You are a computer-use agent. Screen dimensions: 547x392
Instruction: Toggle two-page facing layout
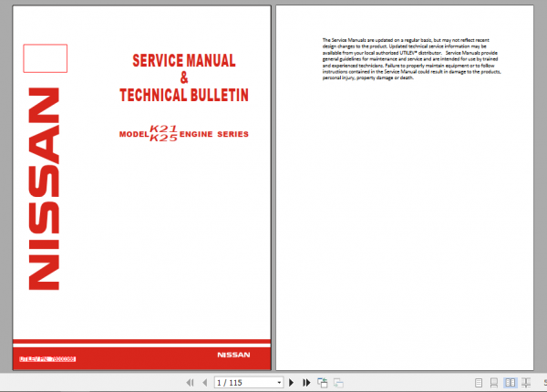510,383
